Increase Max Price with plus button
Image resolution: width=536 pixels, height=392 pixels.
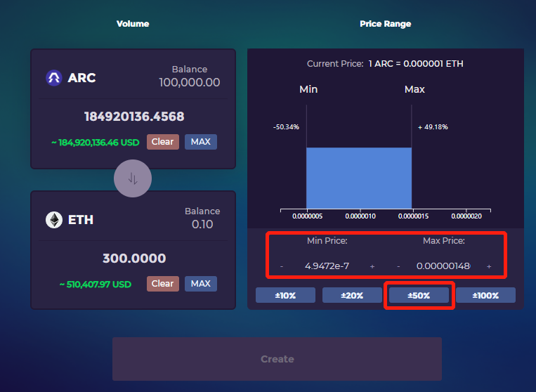tap(489, 266)
